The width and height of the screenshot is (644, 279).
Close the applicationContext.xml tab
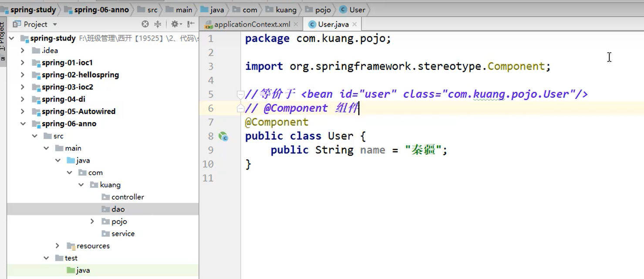point(296,24)
